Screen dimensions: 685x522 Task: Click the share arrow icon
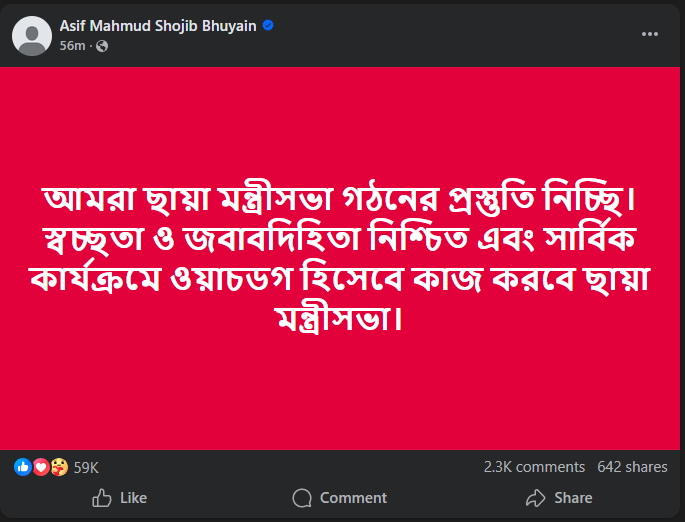pos(535,498)
